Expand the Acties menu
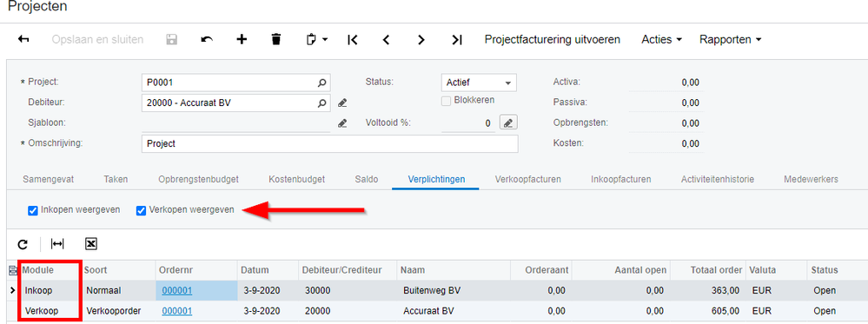868x324 pixels. (x=661, y=39)
